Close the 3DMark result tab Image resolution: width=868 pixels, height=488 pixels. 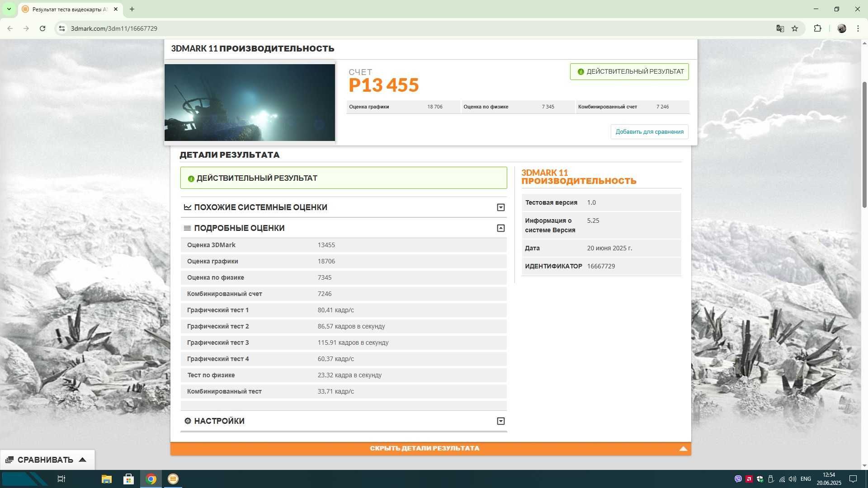click(x=115, y=9)
